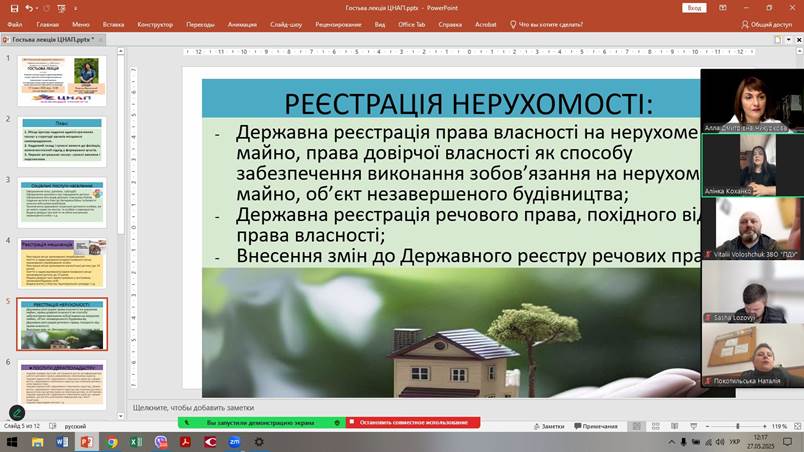Click УКР language switcher in system tray
Viewport: 804px width, 452px height.
(734, 441)
